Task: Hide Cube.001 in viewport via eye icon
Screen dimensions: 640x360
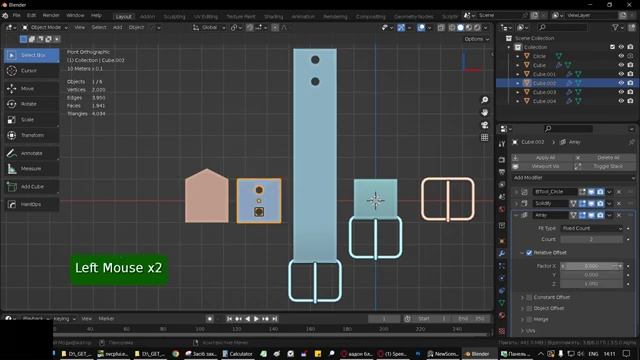Action: point(621,74)
